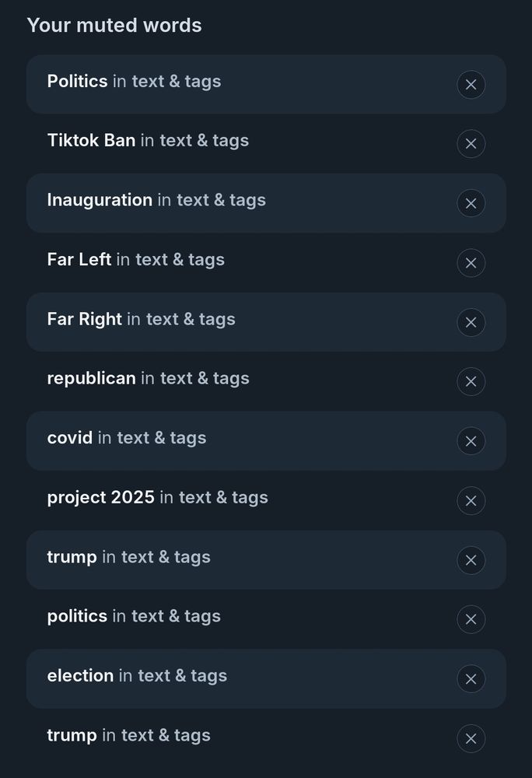Select the republican row text
This screenshot has height=778, width=532.
[149, 378]
